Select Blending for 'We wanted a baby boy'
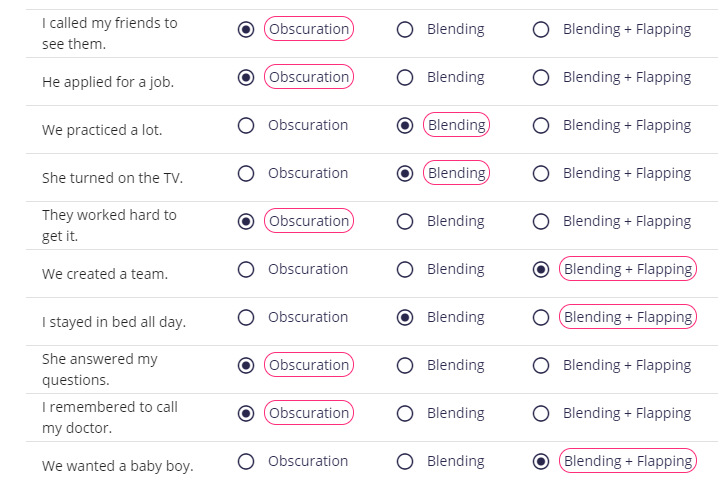 405,462
